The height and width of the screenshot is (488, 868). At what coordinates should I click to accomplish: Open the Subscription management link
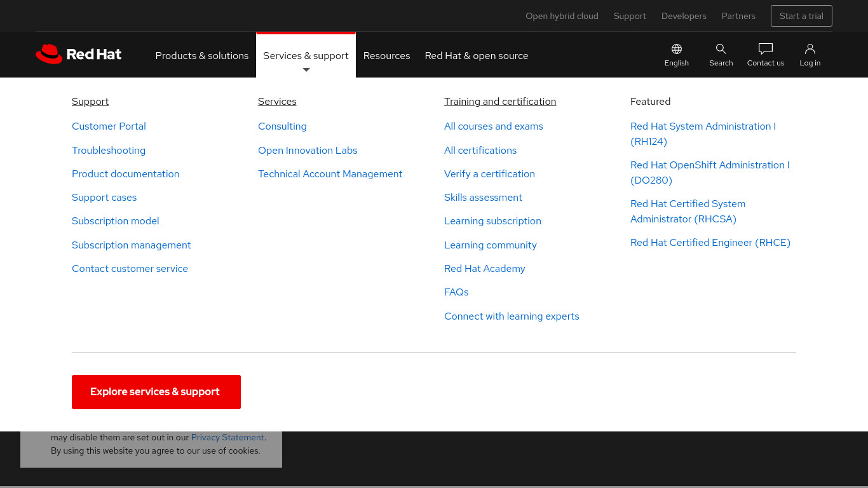point(131,245)
